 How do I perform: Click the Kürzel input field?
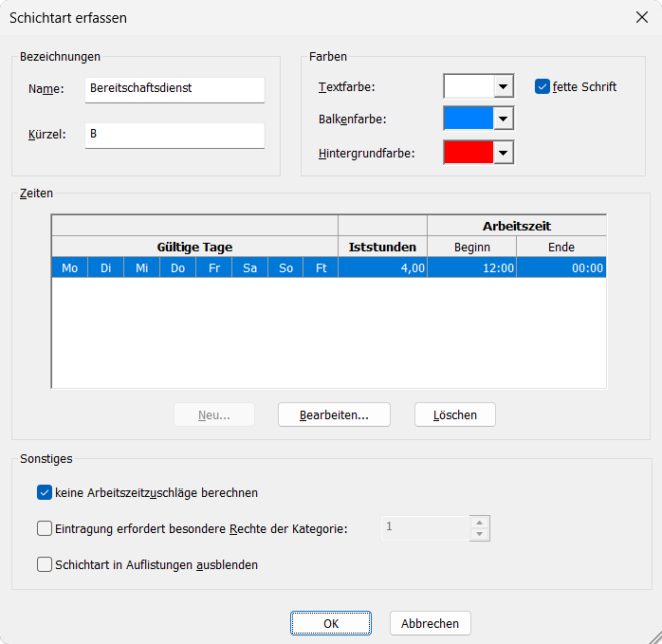point(175,135)
